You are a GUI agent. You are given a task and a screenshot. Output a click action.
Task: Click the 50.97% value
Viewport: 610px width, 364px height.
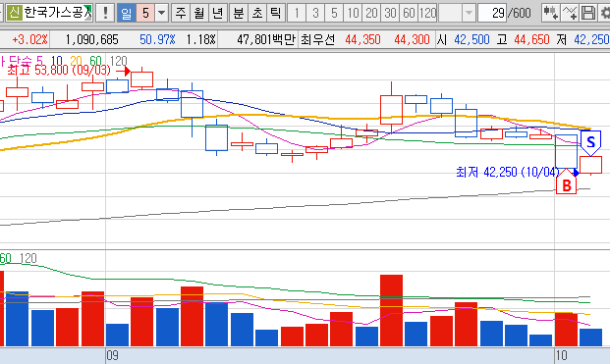click(x=157, y=39)
